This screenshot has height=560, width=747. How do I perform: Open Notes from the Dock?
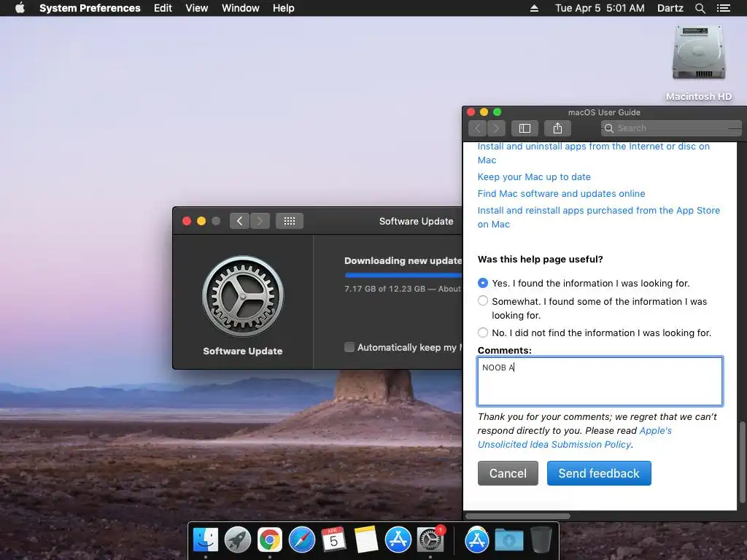tap(366, 540)
